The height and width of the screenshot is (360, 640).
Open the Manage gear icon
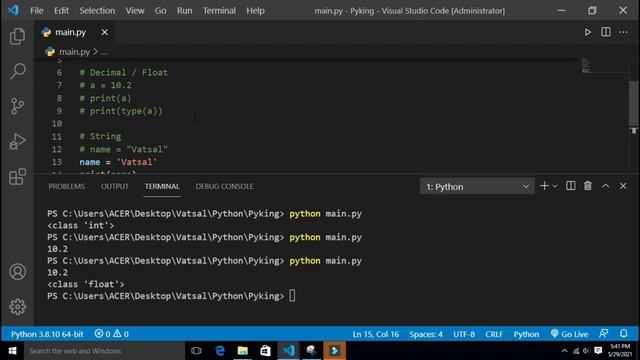(x=17, y=307)
